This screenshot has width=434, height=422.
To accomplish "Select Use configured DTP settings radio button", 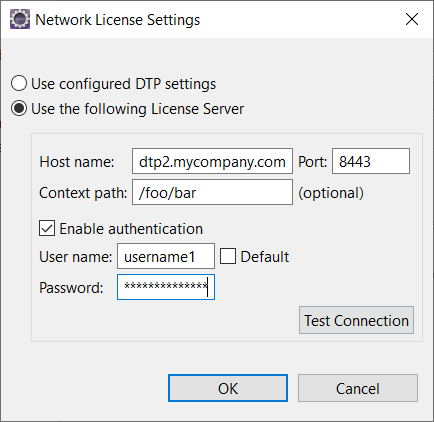I will (x=19, y=83).
